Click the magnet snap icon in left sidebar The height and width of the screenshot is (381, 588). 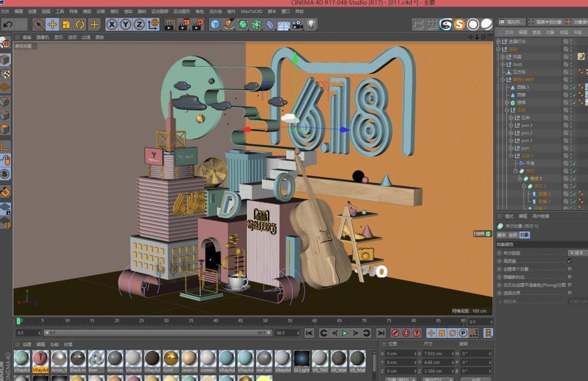5,192
